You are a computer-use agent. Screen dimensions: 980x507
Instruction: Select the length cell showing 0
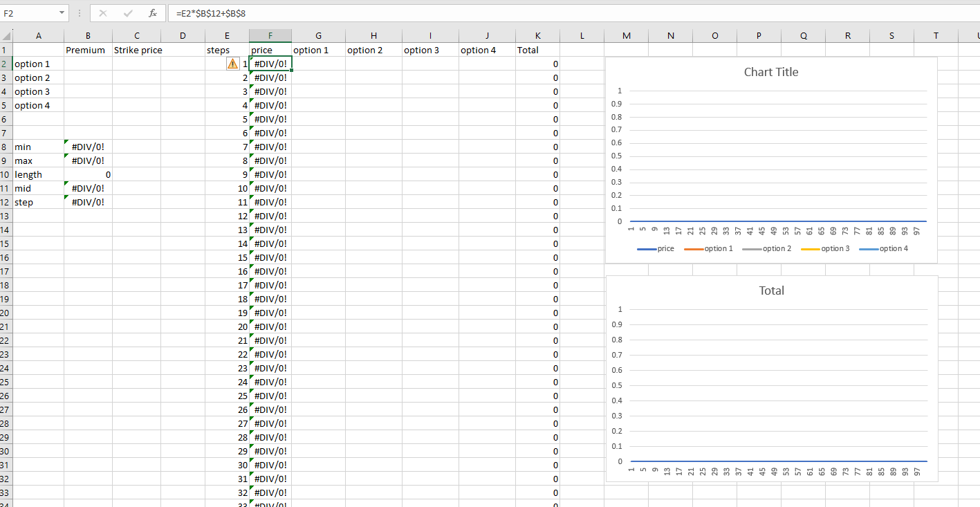click(88, 174)
